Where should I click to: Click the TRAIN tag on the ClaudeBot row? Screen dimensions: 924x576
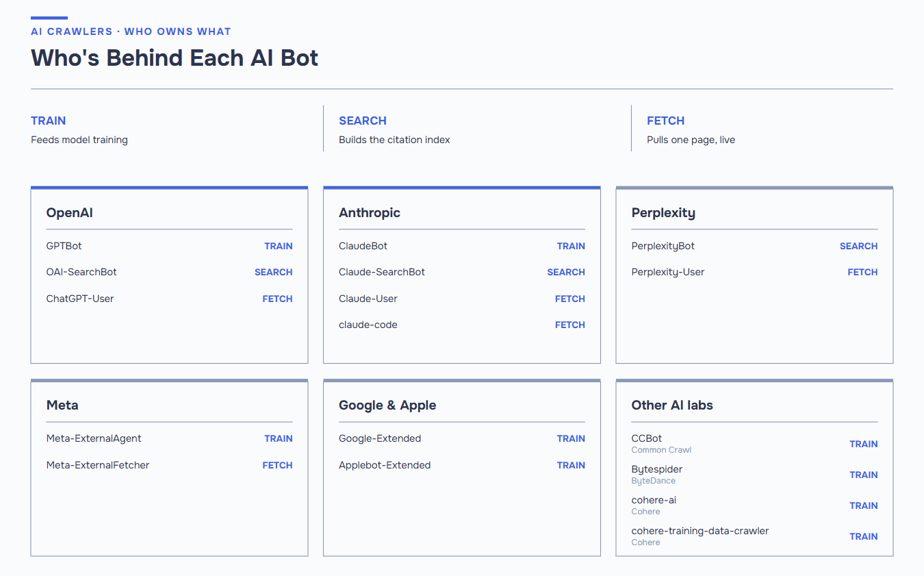(572, 246)
